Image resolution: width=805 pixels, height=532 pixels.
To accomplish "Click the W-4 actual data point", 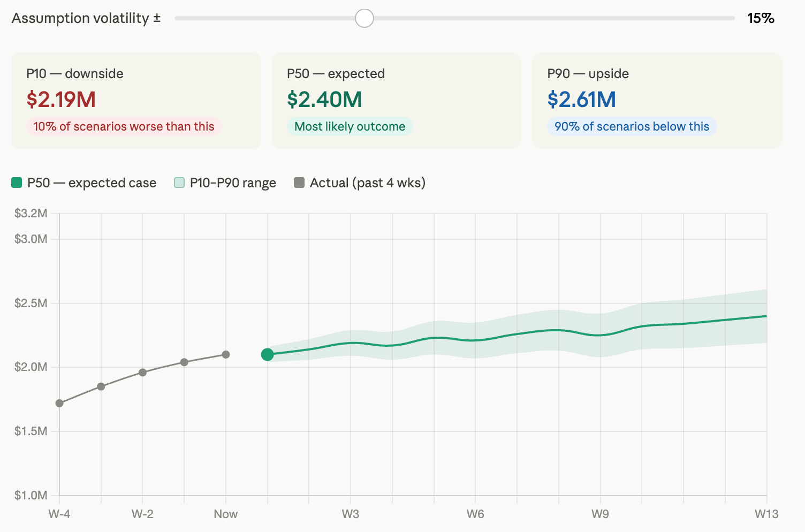I will tap(59, 403).
